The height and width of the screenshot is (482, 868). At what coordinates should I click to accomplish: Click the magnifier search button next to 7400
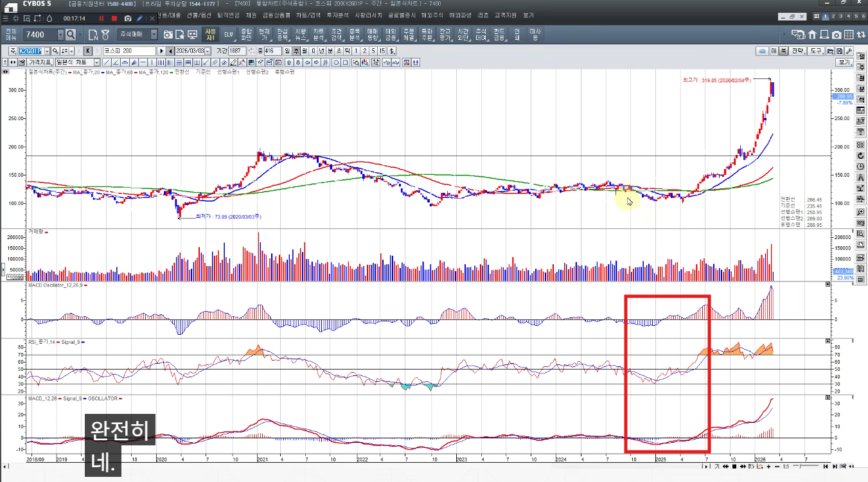click(71, 34)
